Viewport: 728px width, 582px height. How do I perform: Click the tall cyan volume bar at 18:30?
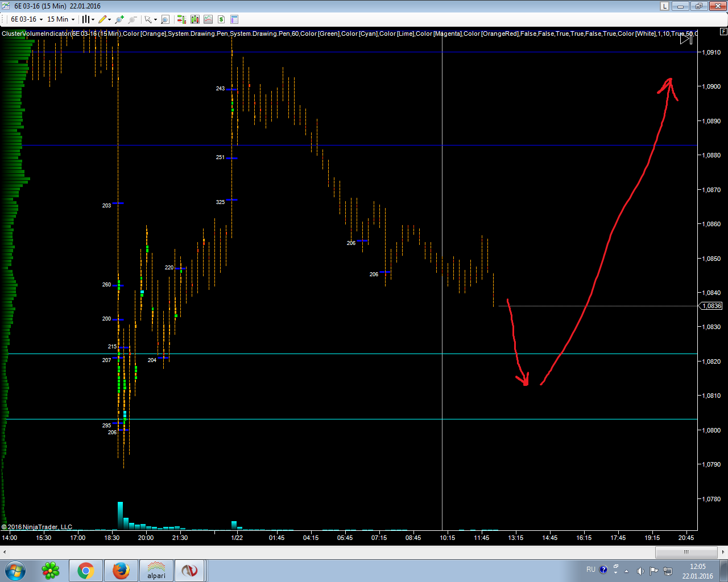coord(120,516)
